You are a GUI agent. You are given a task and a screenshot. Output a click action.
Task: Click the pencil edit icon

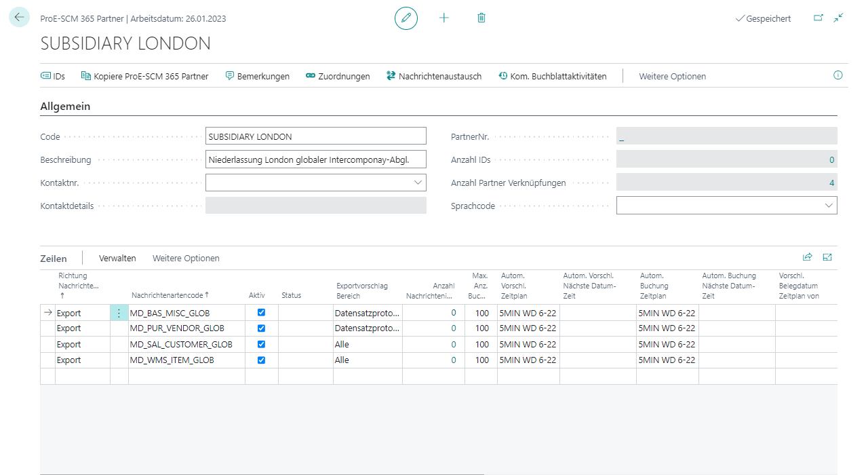click(406, 18)
